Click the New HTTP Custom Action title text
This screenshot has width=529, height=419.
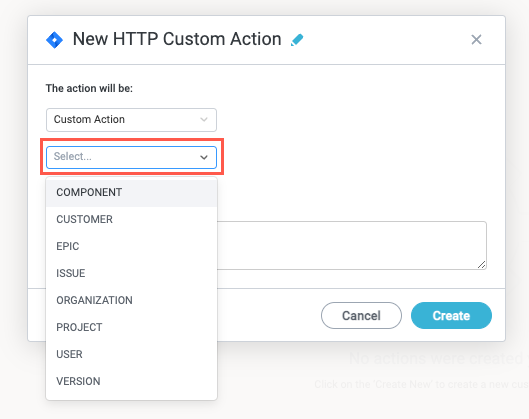pos(177,39)
